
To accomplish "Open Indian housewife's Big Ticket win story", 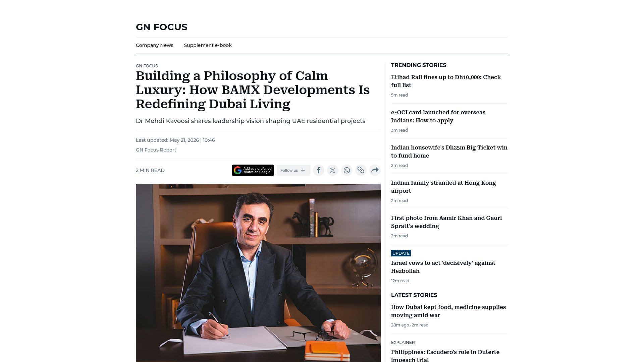I will pos(449,152).
